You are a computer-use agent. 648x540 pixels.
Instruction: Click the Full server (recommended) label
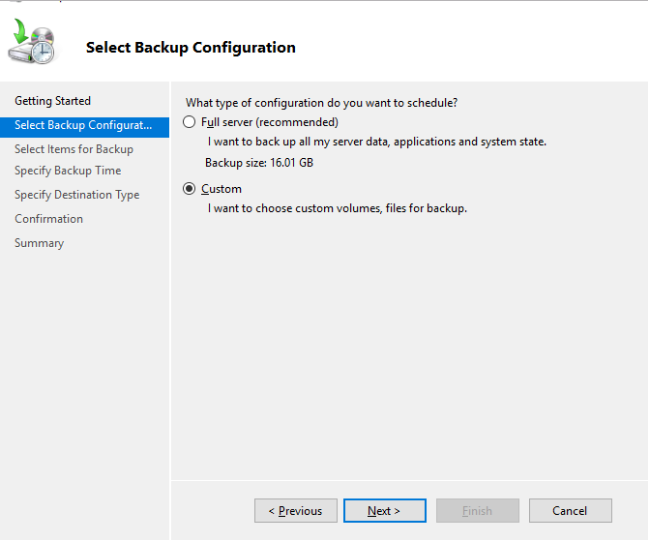click(269, 122)
